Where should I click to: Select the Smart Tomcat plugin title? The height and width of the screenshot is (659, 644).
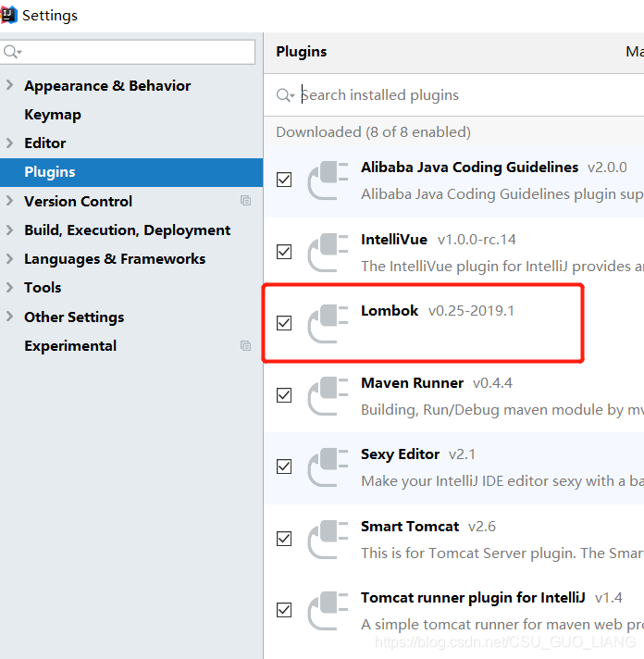[410, 527]
